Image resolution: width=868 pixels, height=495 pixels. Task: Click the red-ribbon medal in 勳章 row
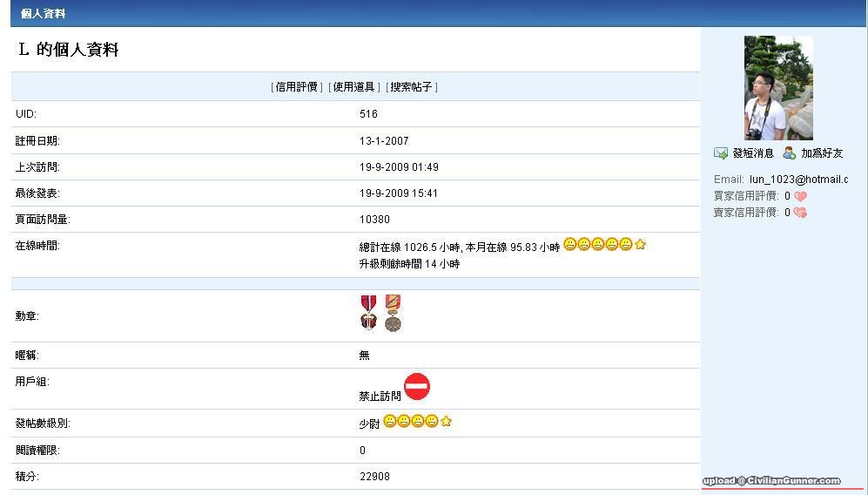(x=369, y=312)
